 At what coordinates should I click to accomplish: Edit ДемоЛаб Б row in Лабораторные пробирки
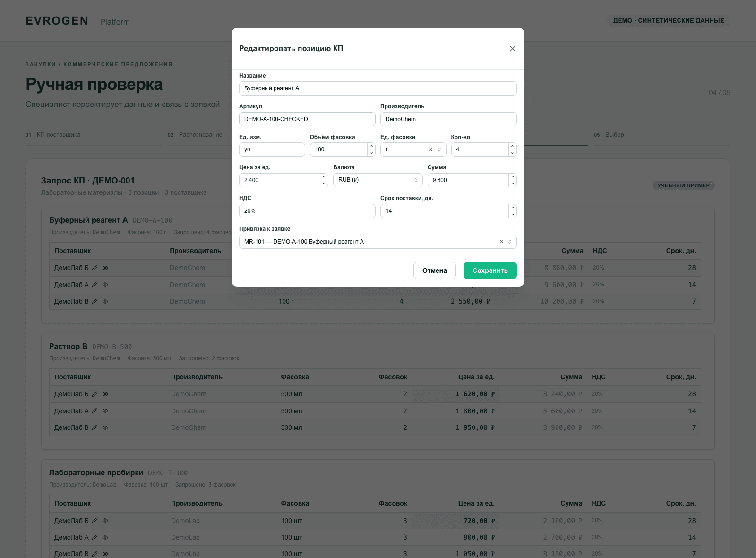pyautogui.click(x=94, y=521)
